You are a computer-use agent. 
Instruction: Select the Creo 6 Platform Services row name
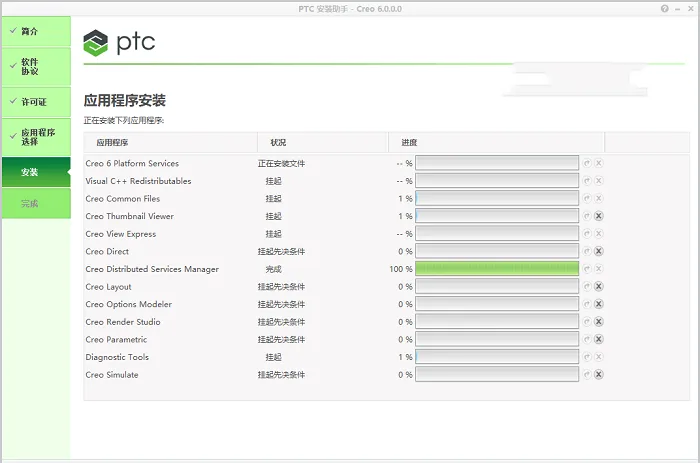click(x=132, y=163)
